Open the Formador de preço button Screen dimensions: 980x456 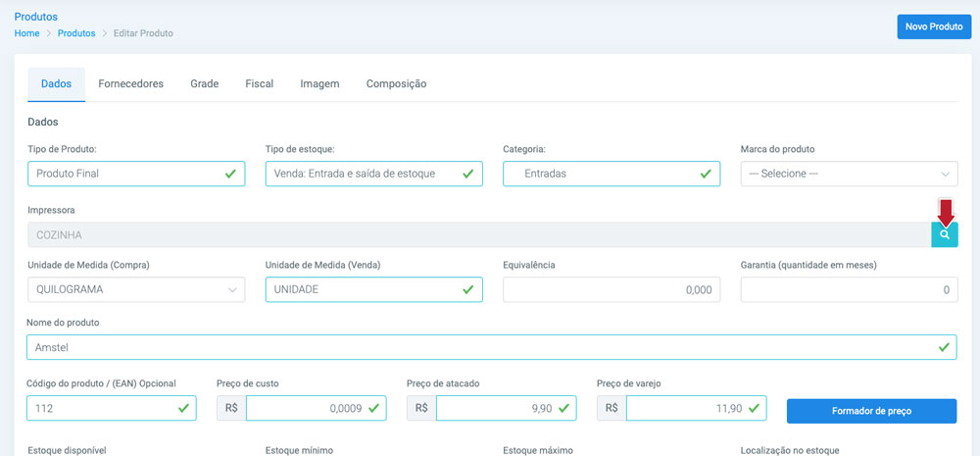coord(871,411)
